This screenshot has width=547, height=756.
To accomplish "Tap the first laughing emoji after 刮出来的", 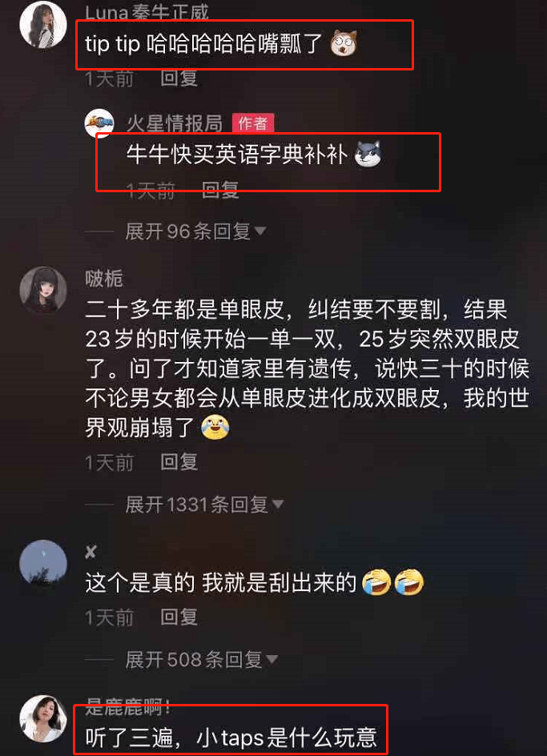I will (376, 582).
